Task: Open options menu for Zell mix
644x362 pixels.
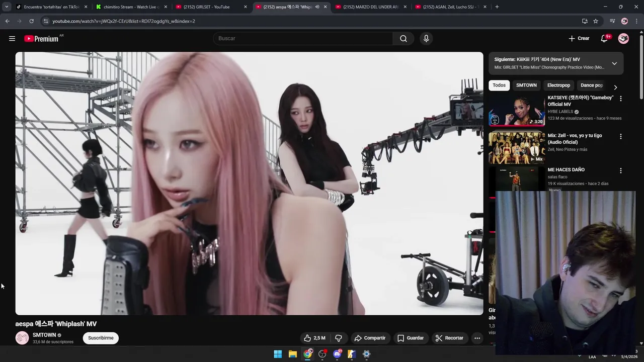Action: point(620,136)
